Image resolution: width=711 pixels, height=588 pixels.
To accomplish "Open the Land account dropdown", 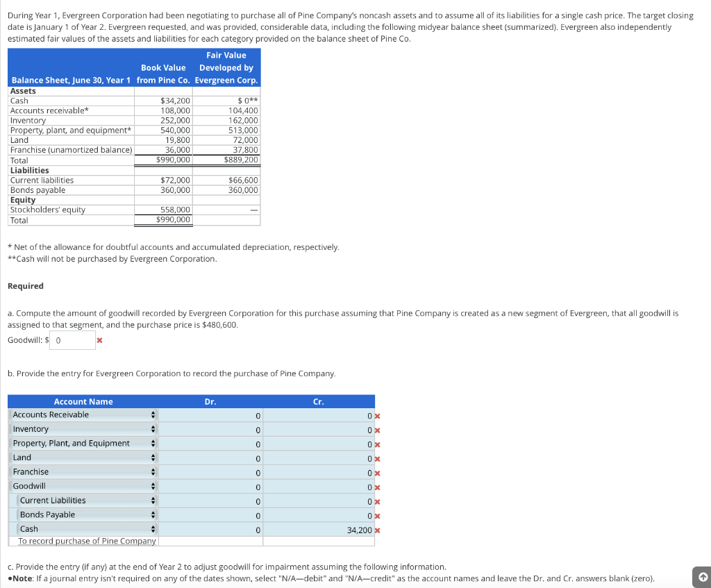I will (83, 458).
